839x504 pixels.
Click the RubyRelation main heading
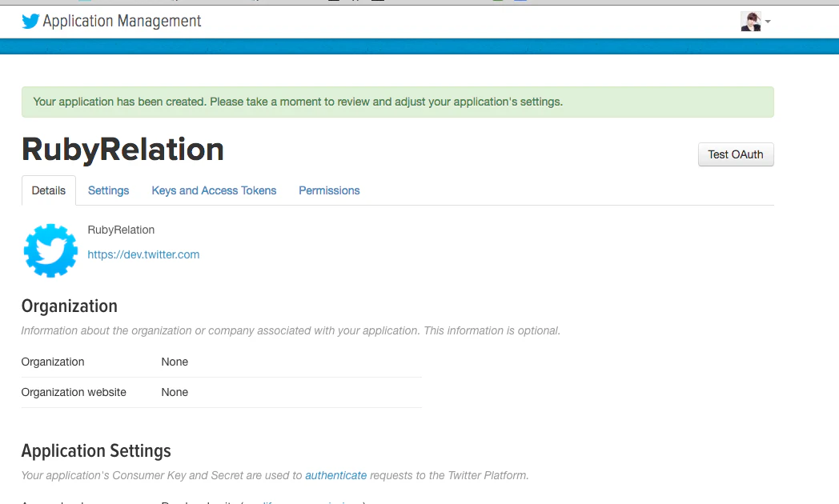pos(122,149)
